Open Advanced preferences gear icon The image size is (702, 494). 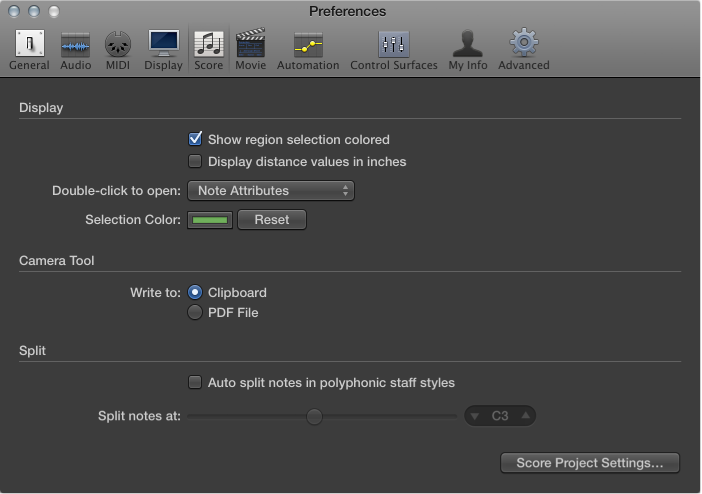pyautogui.click(x=524, y=48)
